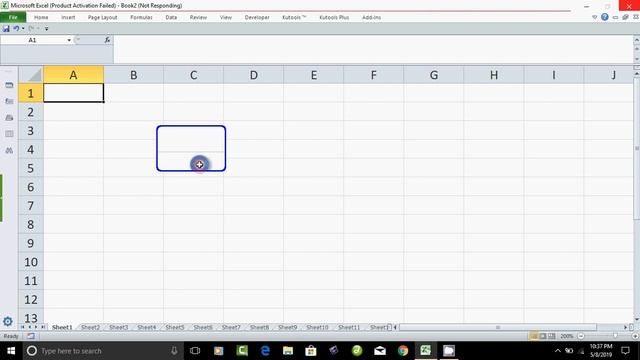Image resolution: width=640 pixels, height=360 pixels.
Task: Select column A header
Action: click(73, 75)
